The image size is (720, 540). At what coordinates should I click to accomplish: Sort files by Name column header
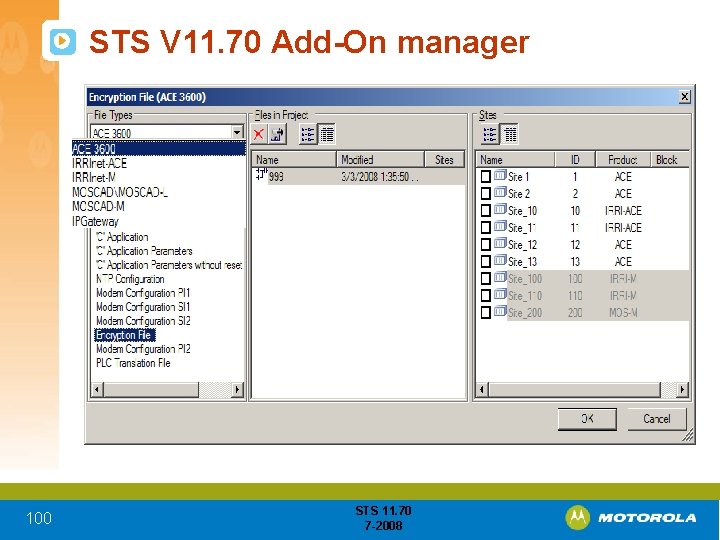[x=294, y=160]
